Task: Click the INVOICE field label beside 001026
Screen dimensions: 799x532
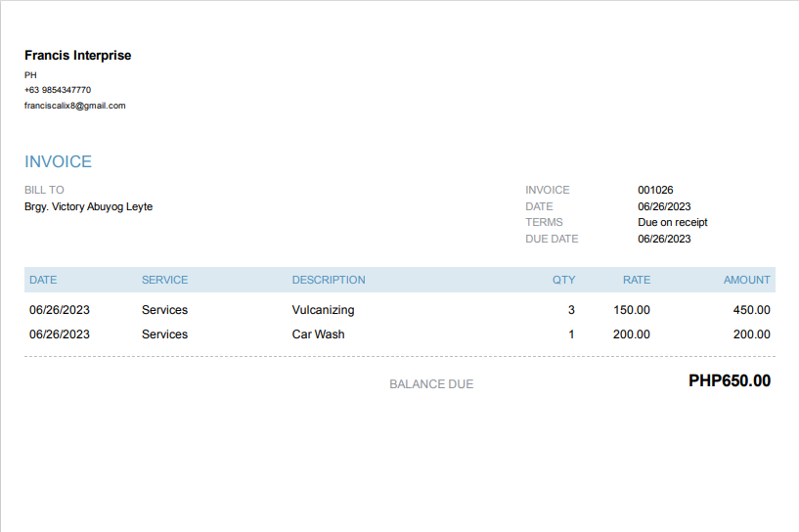Action: [548, 190]
